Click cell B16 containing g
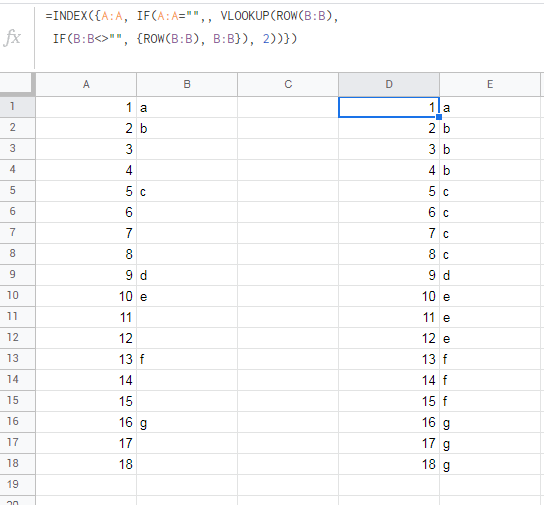Image resolution: width=544 pixels, height=505 pixels. click(x=187, y=422)
